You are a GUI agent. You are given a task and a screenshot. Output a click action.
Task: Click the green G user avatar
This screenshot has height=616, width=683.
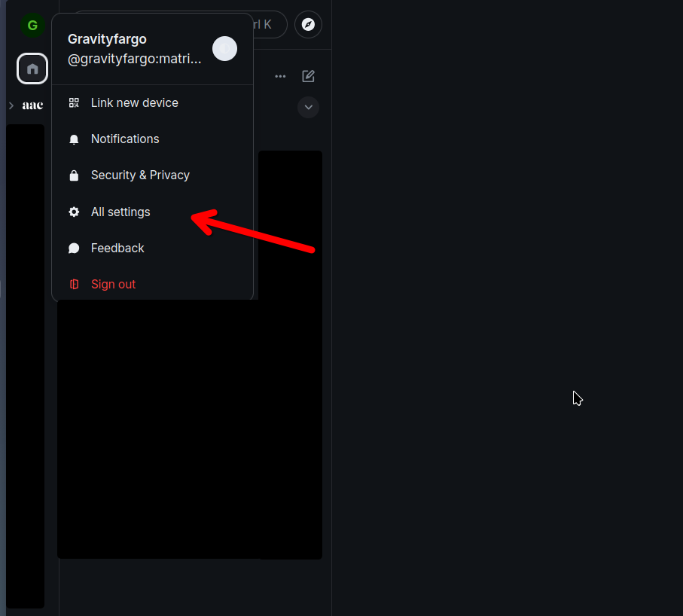[x=32, y=26]
